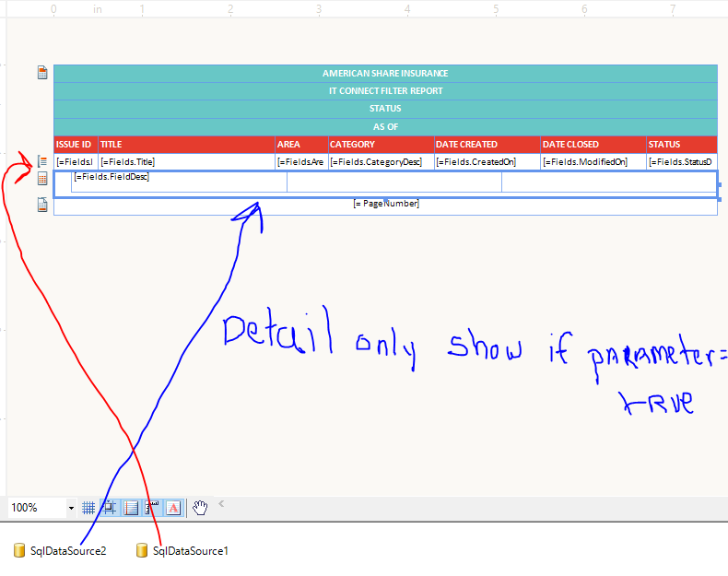728x576 pixels.
Task: Select the page footer section icon
Action: (42, 205)
